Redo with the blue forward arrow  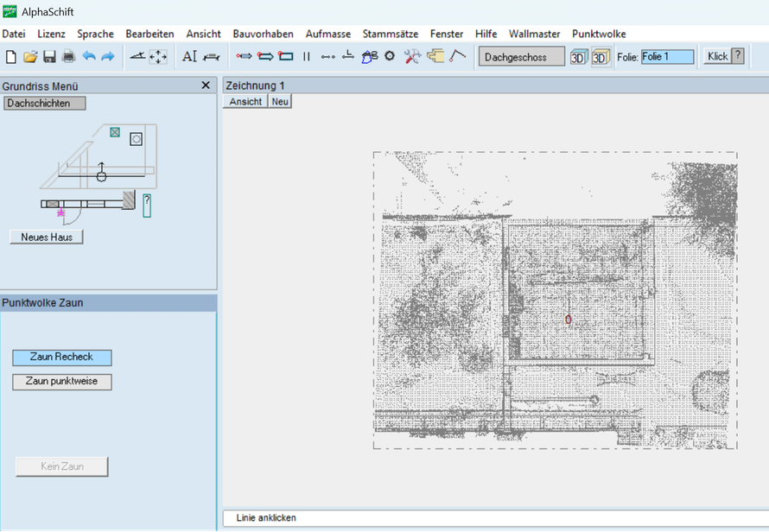tap(107, 56)
